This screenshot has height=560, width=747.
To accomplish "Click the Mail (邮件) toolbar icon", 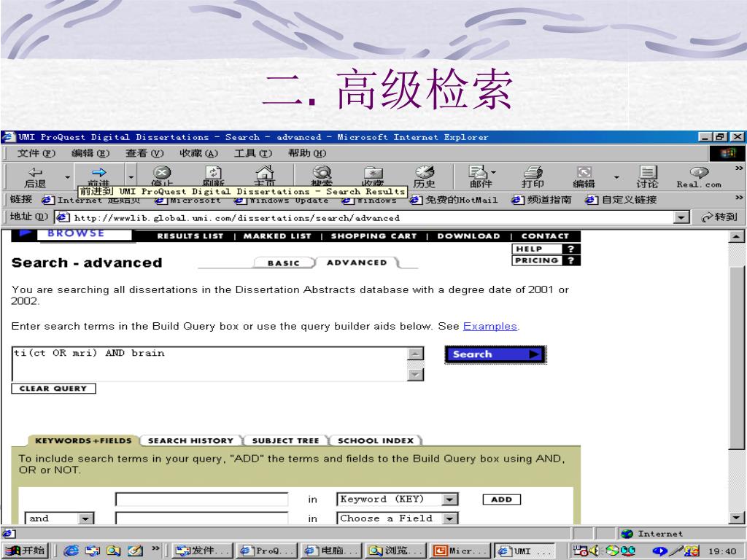I will 479,172.
